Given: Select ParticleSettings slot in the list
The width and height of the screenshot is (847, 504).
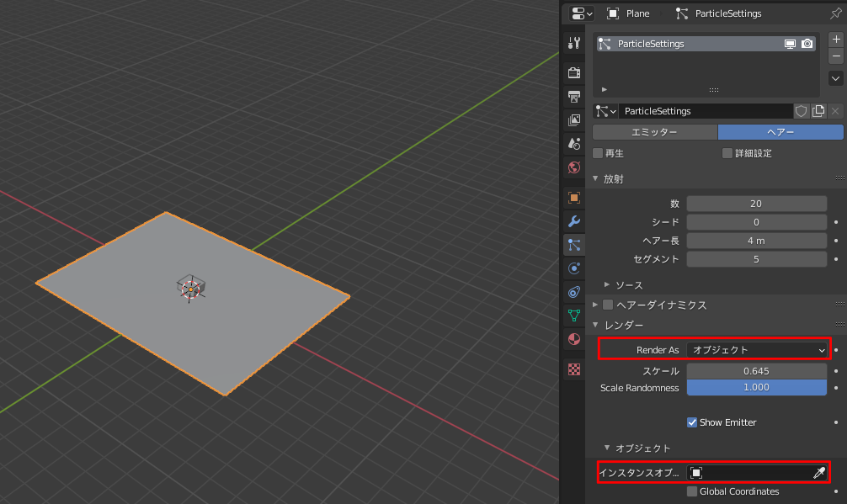Looking at the screenshot, I should 706,44.
